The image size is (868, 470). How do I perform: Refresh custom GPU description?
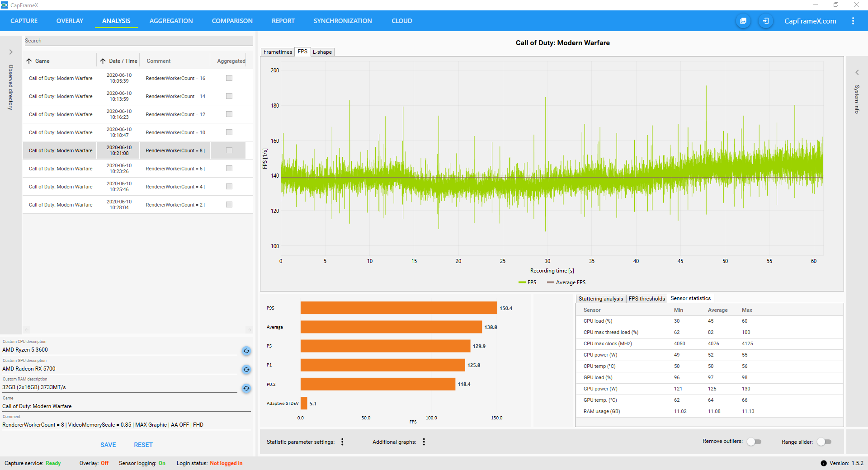(246, 370)
